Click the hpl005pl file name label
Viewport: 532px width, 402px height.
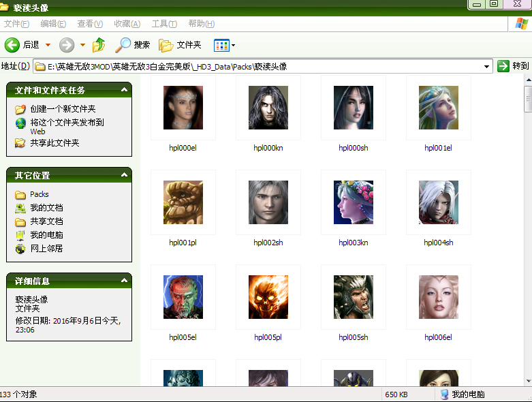tap(268, 337)
